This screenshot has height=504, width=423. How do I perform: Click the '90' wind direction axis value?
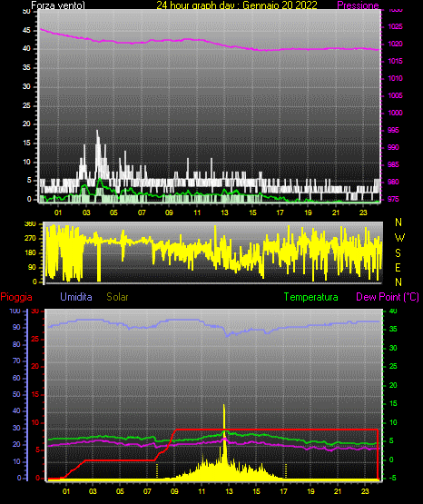32,267
